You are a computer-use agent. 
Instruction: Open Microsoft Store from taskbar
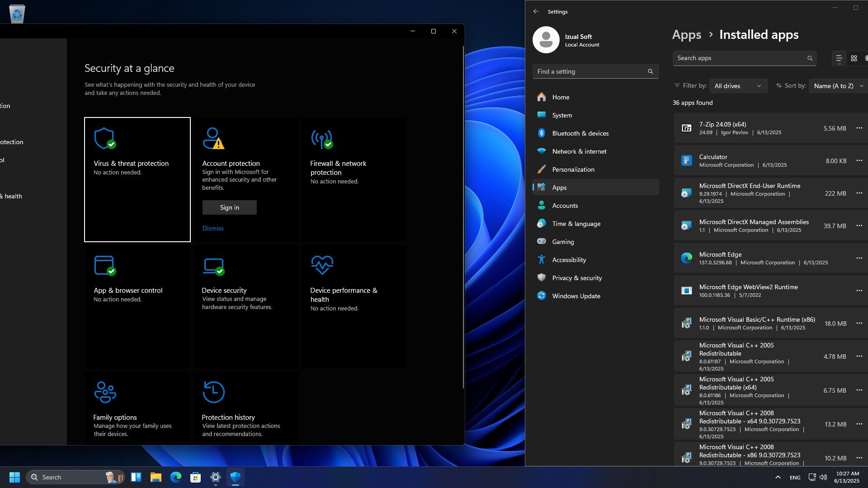pyautogui.click(x=196, y=477)
